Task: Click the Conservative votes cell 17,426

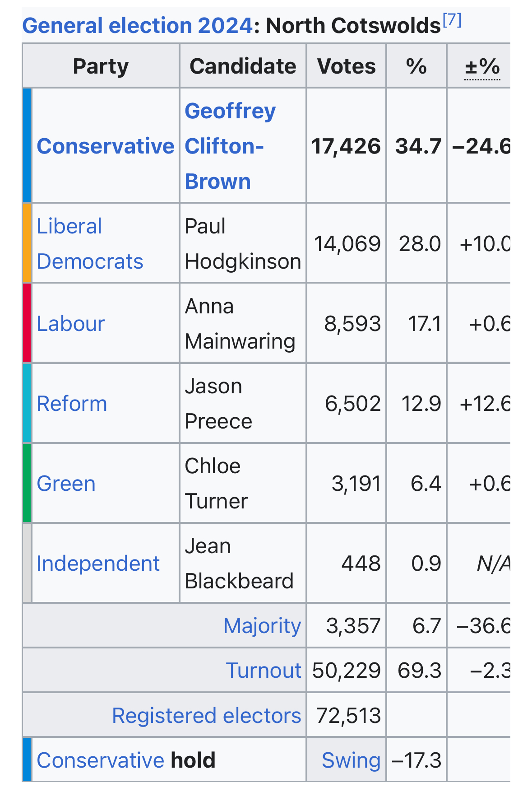Action: click(346, 146)
